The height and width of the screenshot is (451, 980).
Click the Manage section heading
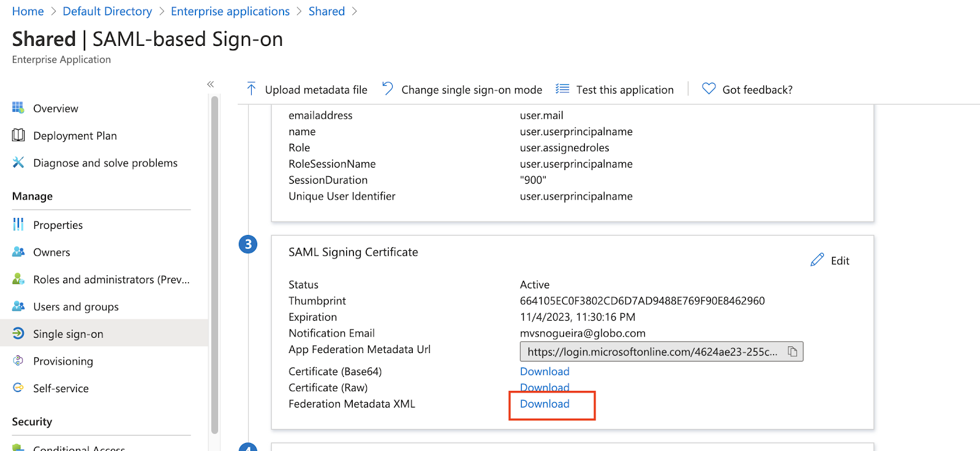click(x=32, y=196)
